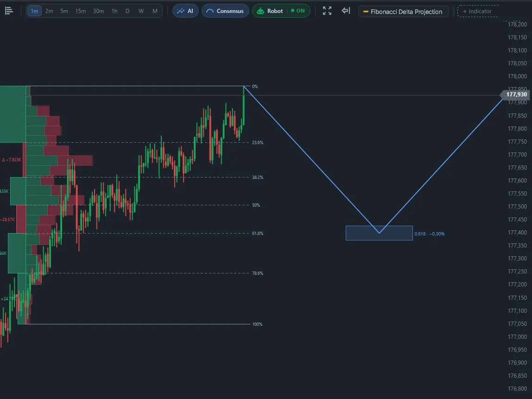The image size is (532, 399).
Task: Click the 78.6% Fibonacci level label
Action: tap(258, 273)
